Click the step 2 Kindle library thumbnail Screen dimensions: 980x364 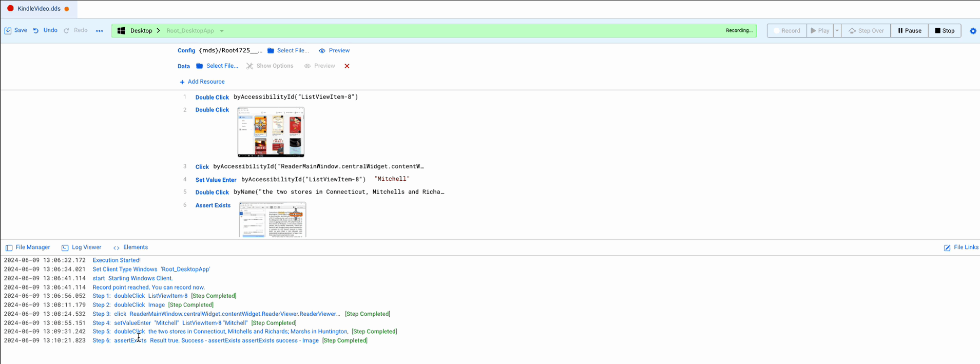[x=271, y=132]
